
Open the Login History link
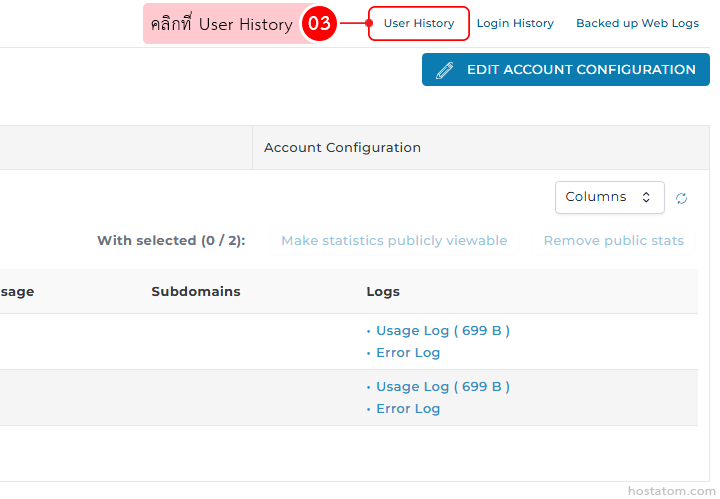(x=515, y=23)
